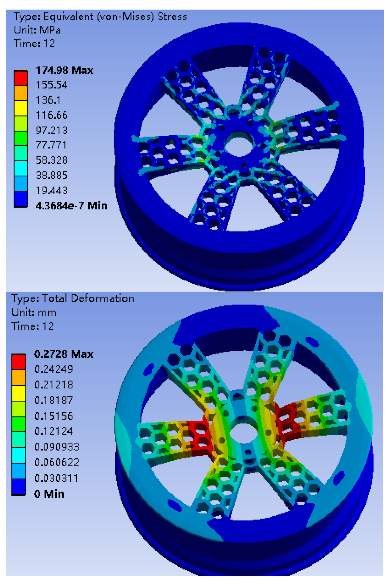Click the 0 Min deformation label
This screenshot has height=585, width=392.
tap(49, 494)
